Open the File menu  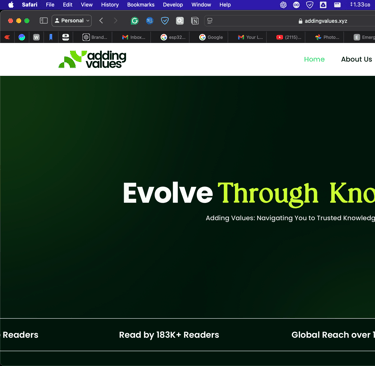(50, 5)
